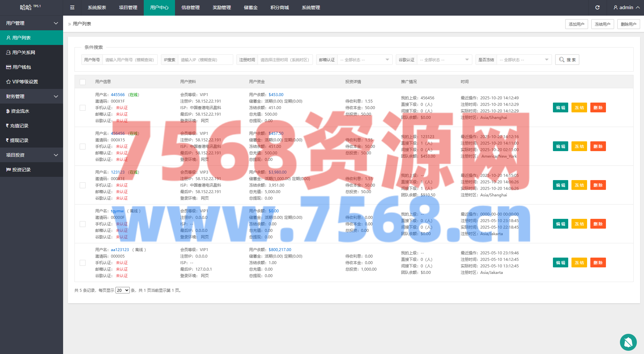The height and width of the screenshot is (354, 644).
Task: Click 添加用户 button
Action: pyautogui.click(x=576, y=24)
